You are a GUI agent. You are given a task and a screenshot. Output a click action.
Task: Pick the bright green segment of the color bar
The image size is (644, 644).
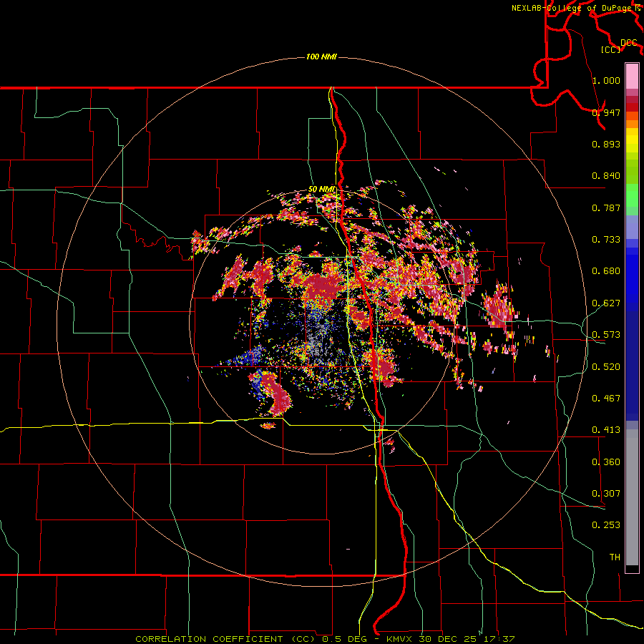point(632,195)
